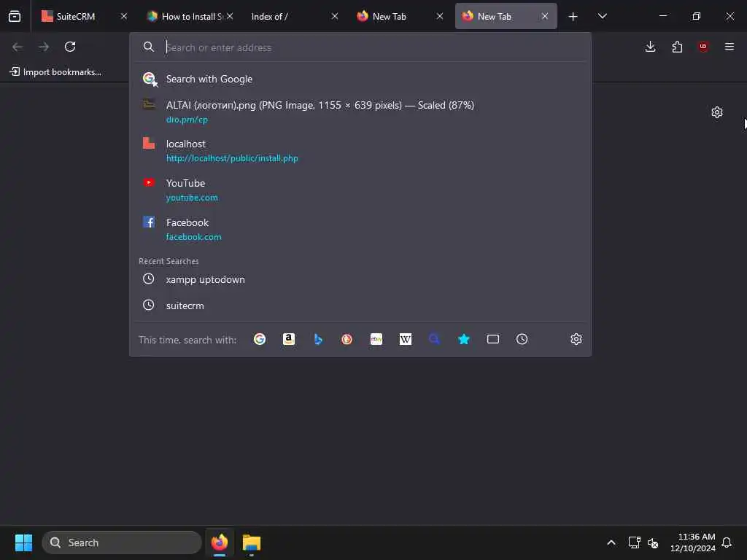747x560 pixels.
Task: Open search settings gear in dropdown
Action: pos(576,339)
